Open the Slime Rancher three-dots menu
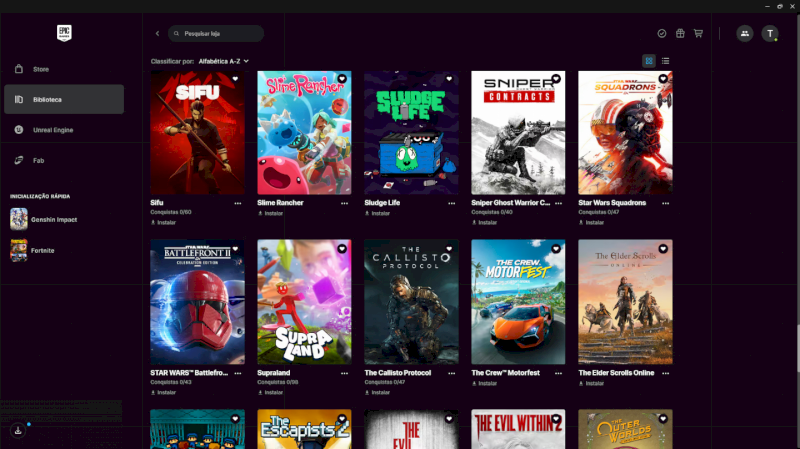Viewport: 800px width, 449px height. point(344,203)
